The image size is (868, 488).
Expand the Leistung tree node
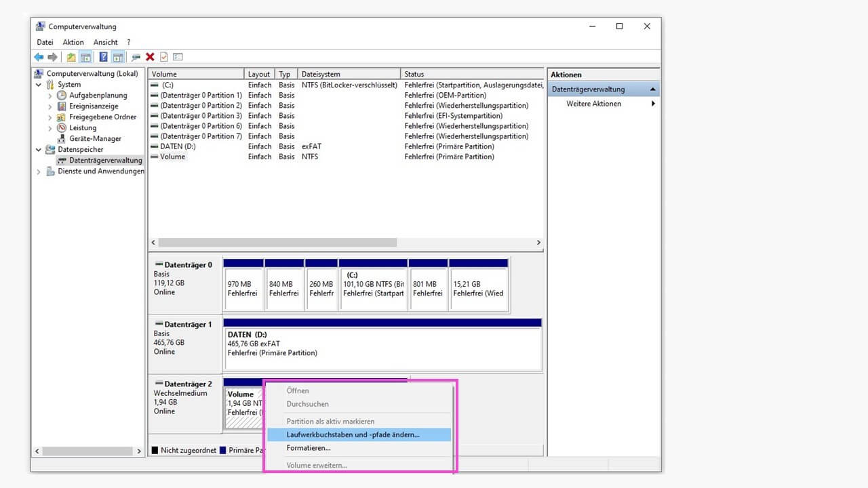tap(50, 127)
